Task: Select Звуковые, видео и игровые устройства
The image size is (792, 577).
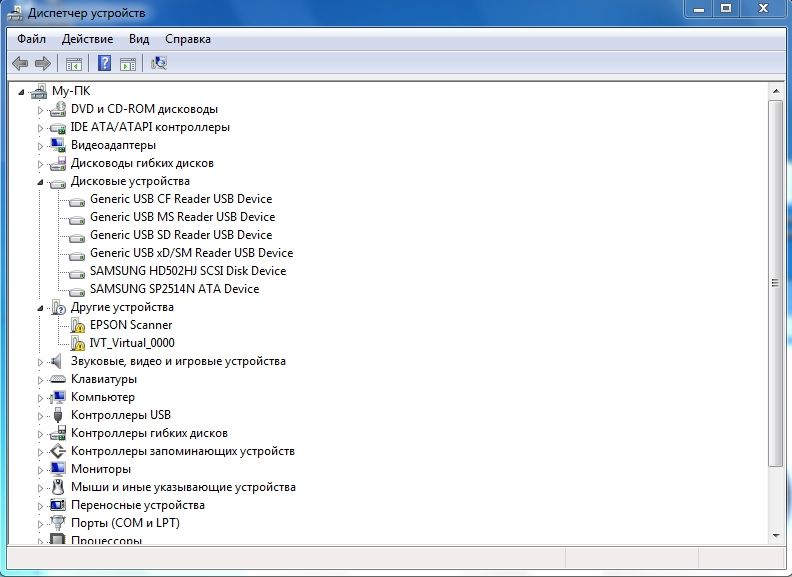Action: tap(178, 361)
